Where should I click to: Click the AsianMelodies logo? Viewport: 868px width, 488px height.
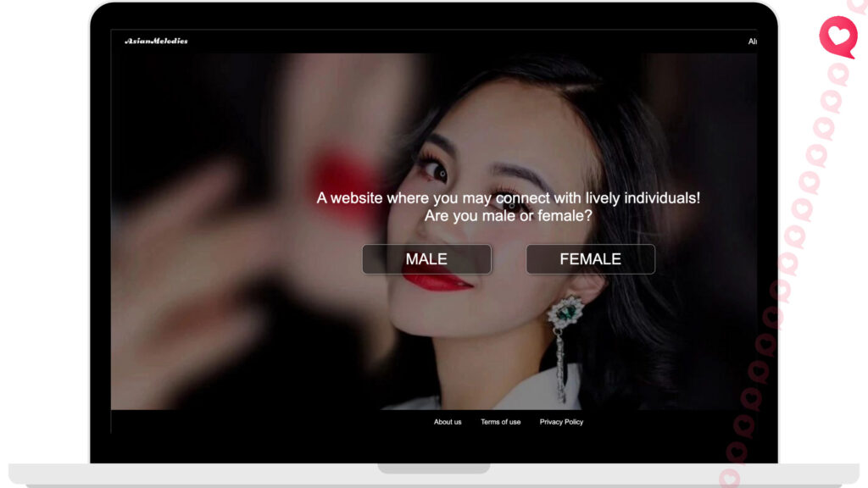tap(156, 41)
